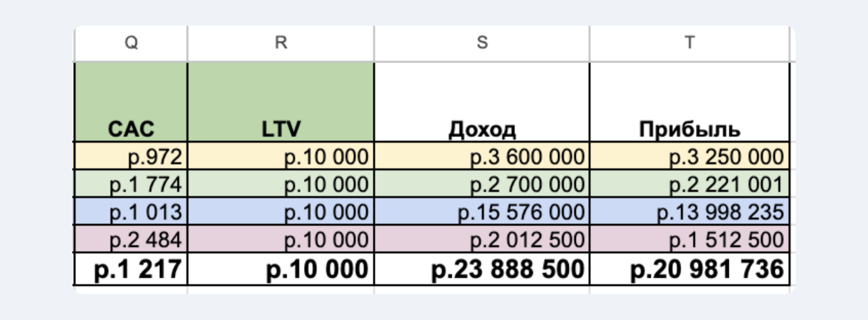
Task: Select the CAC cell with р.2 484
Action: (x=131, y=239)
